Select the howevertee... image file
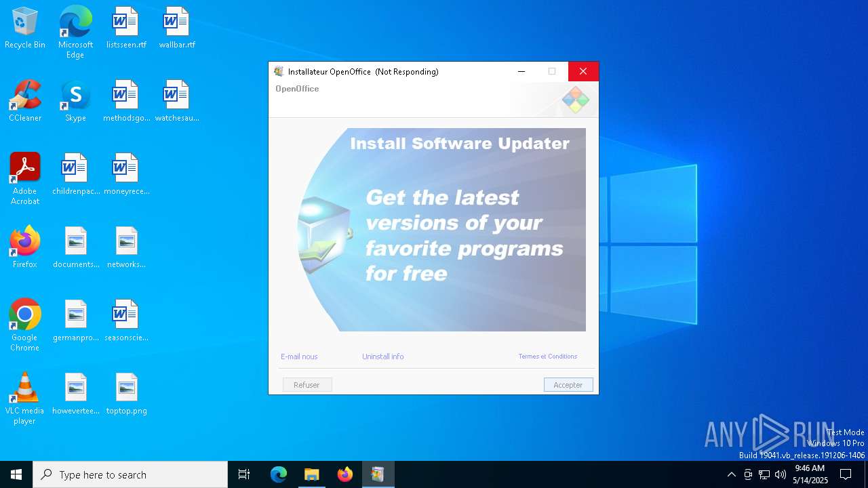Image resolution: width=868 pixels, height=488 pixels. click(75, 394)
